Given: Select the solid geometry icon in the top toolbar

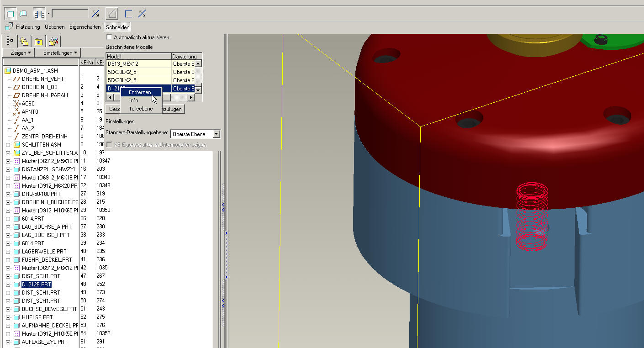Looking at the screenshot, I should (x=10, y=14).
